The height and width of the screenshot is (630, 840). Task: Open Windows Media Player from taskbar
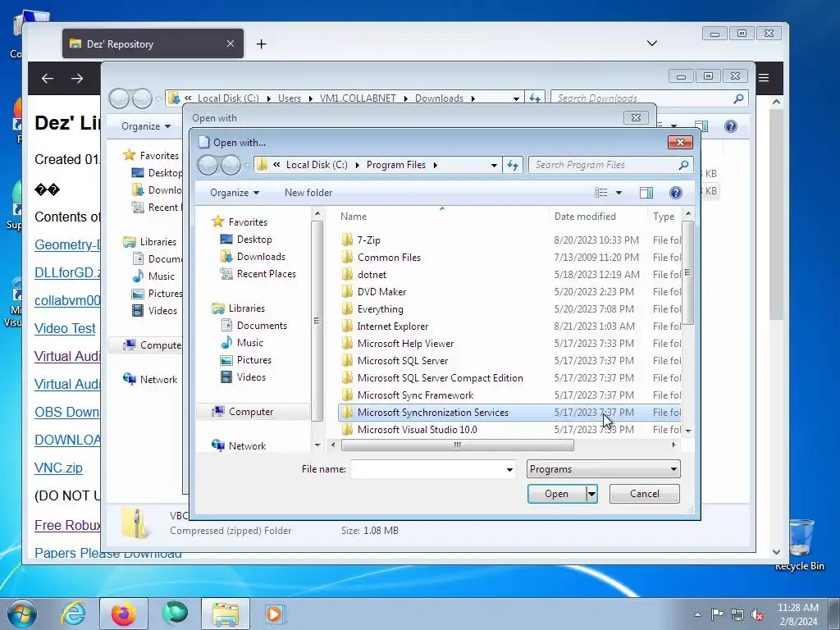[x=275, y=614]
